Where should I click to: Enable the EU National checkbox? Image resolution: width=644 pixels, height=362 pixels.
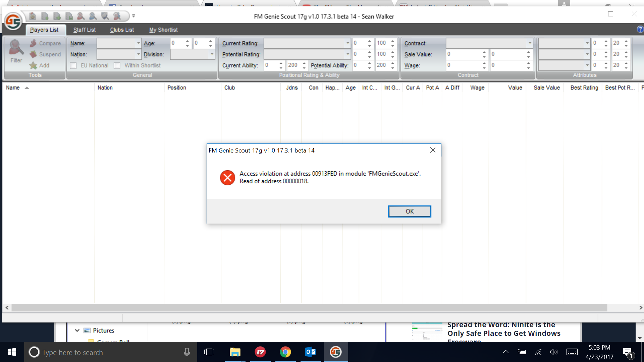pyautogui.click(x=73, y=66)
